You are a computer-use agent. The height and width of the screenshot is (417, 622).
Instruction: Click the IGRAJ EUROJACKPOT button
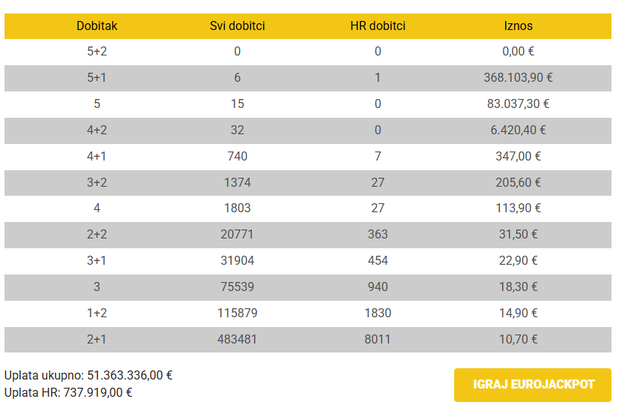pyautogui.click(x=532, y=384)
